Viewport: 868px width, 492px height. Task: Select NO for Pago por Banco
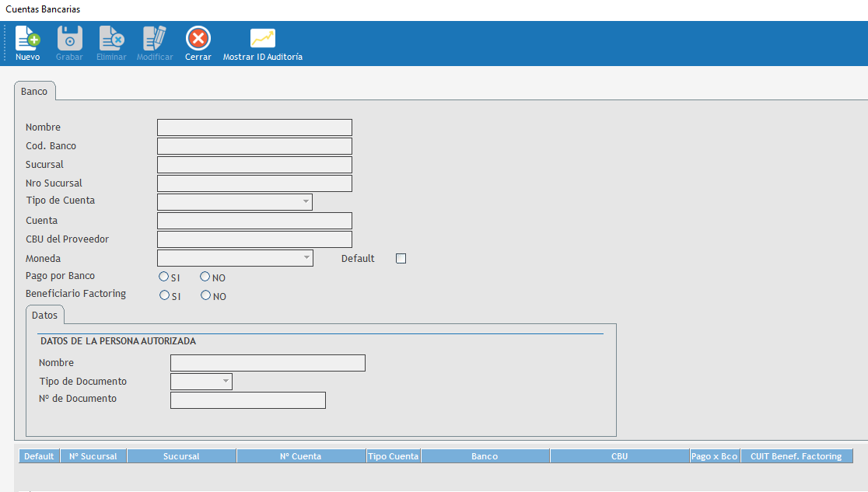coord(205,277)
